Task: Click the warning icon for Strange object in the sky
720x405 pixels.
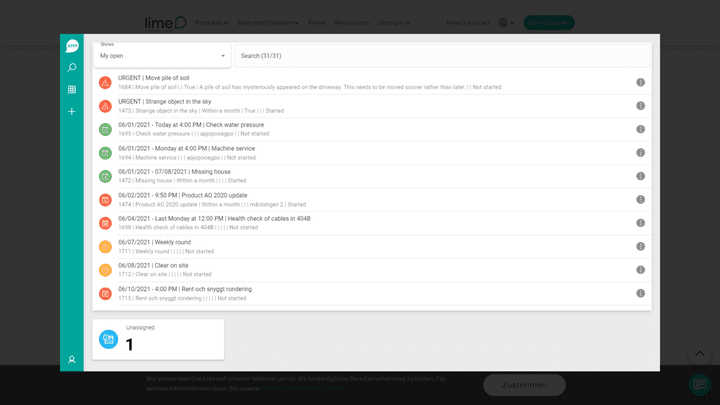Action: tap(105, 106)
